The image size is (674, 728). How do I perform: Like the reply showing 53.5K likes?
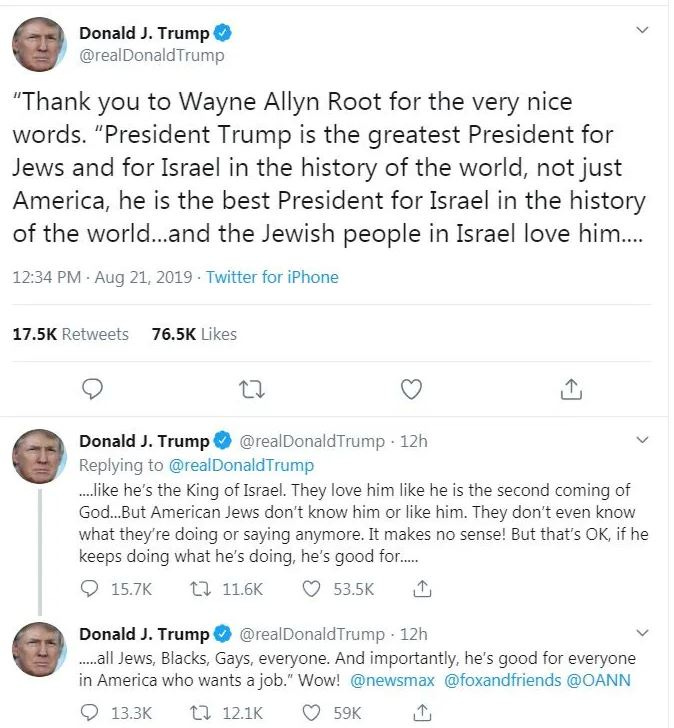click(311, 589)
